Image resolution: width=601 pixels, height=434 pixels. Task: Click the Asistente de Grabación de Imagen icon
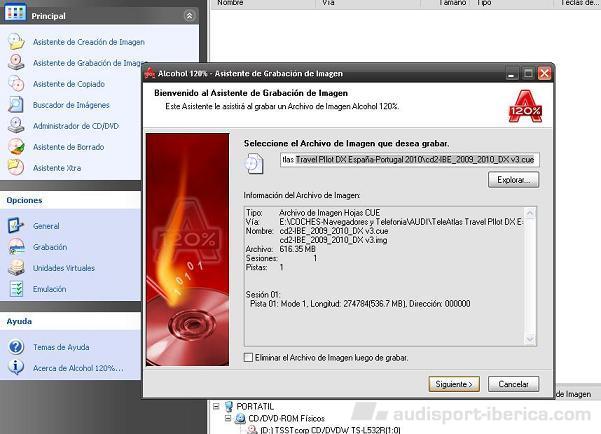coord(16,62)
